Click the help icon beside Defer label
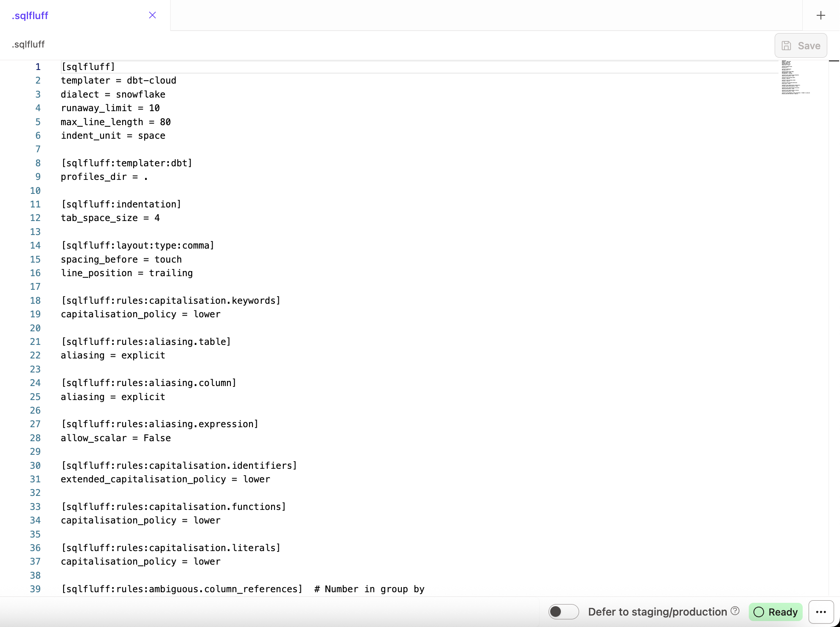The width and height of the screenshot is (840, 627). pos(735,611)
